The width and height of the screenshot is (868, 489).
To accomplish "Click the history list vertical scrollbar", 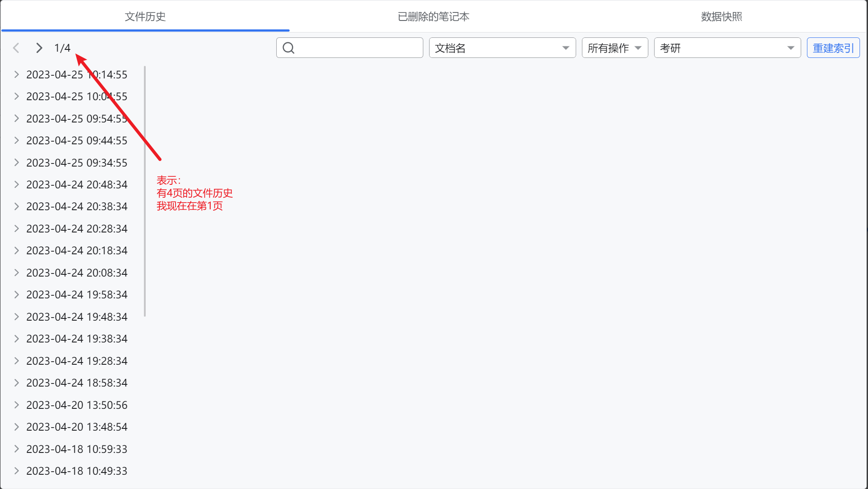I will click(145, 192).
